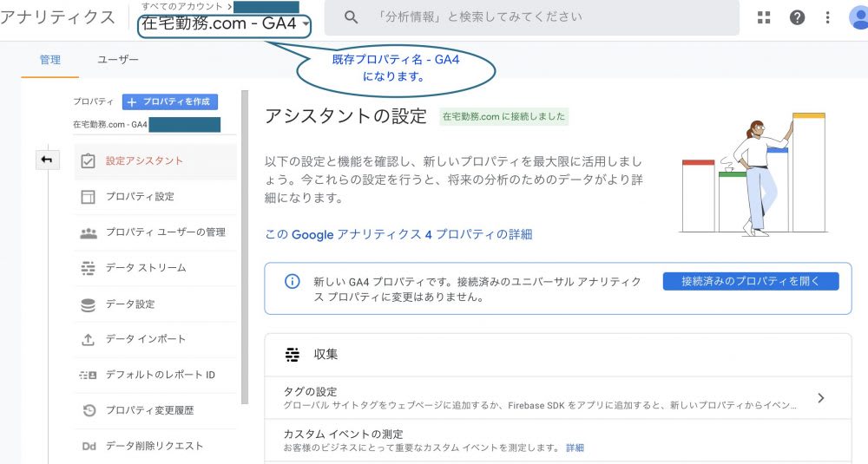The height and width of the screenshot is (464, 868).
Task: Select 設定アシスタント menu item
Action: (155, 161)
